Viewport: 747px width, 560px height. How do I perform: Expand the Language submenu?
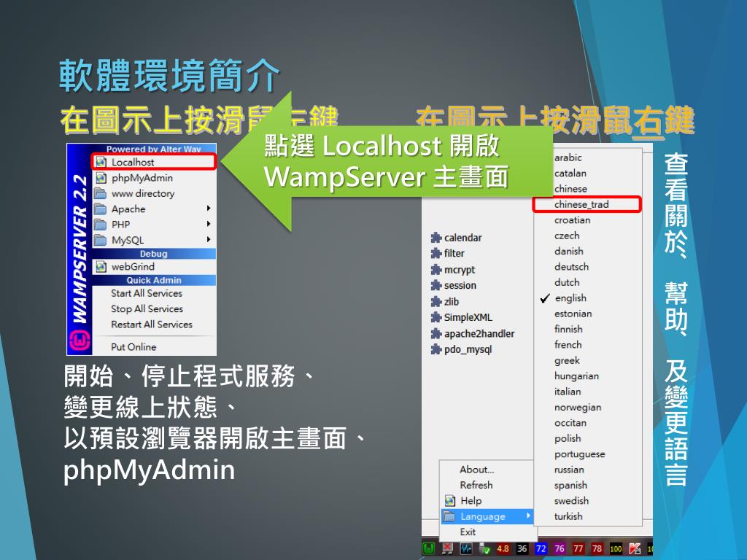click(x=487, y=516)
